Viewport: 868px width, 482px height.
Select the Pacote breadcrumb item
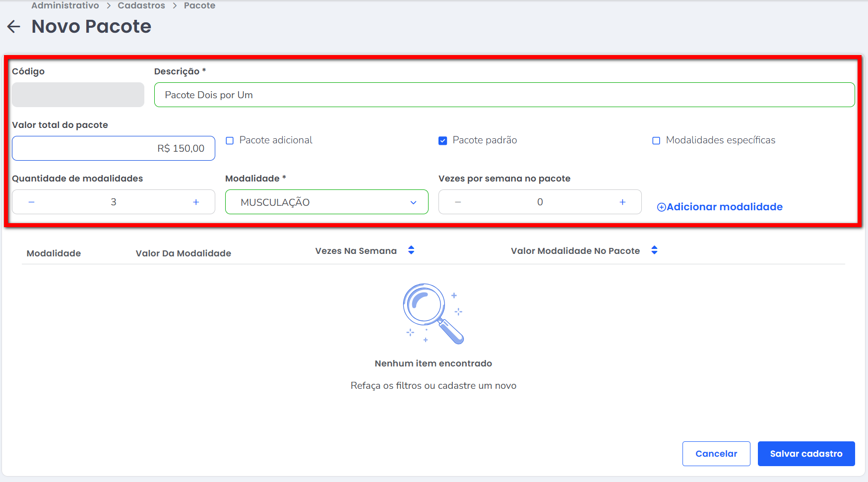pos(199,5)
